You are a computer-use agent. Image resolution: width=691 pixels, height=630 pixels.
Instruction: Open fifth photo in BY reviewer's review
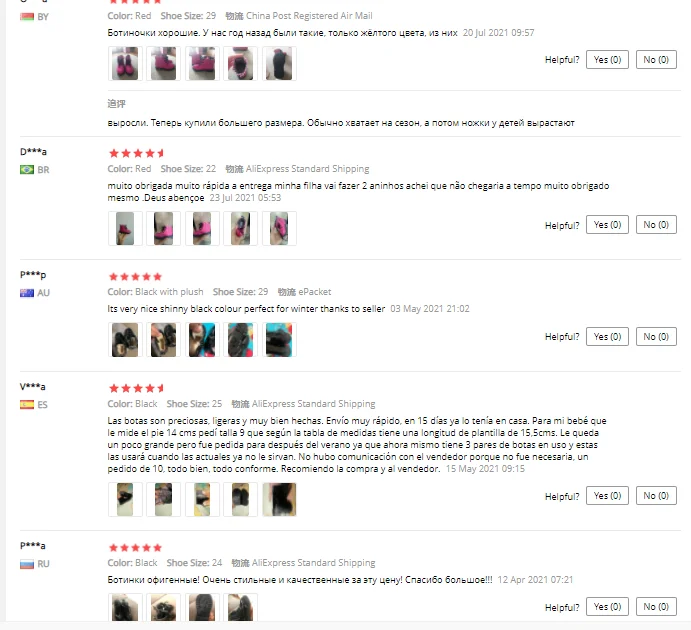pos(279,64)
